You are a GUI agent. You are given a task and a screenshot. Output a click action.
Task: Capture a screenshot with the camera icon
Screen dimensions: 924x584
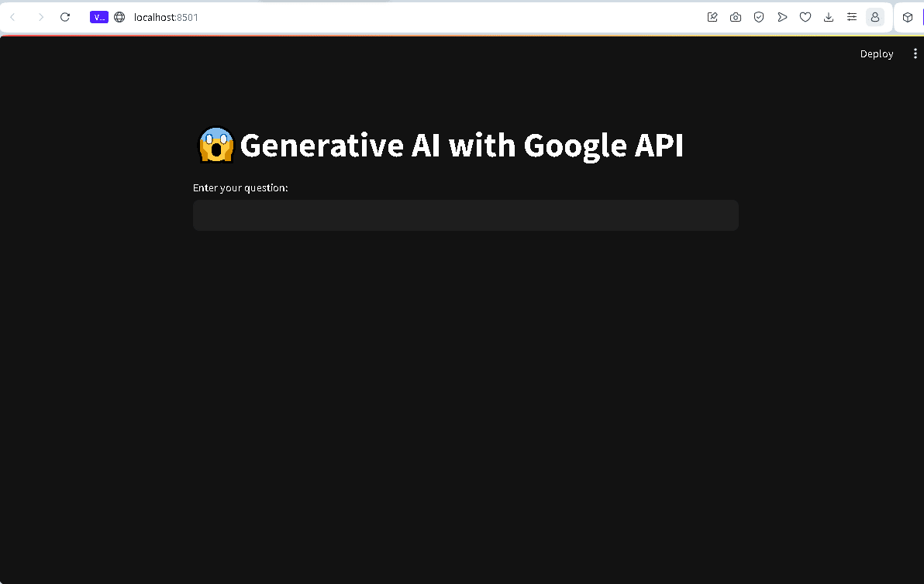click(x=735, y=16)
